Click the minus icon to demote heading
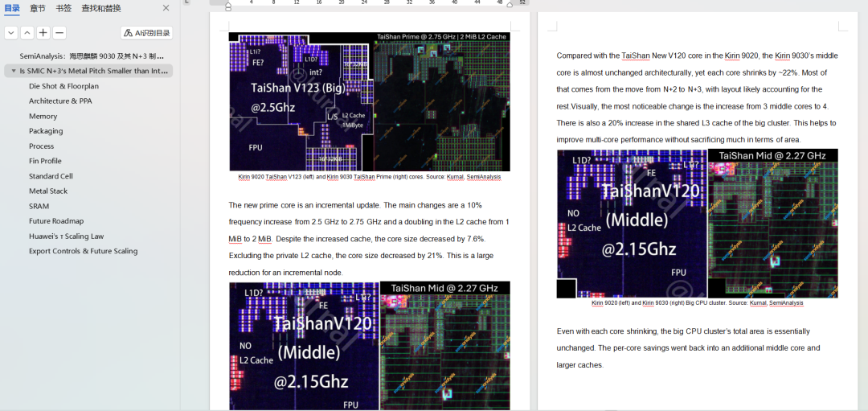The image size is (868, 411). 59,33
